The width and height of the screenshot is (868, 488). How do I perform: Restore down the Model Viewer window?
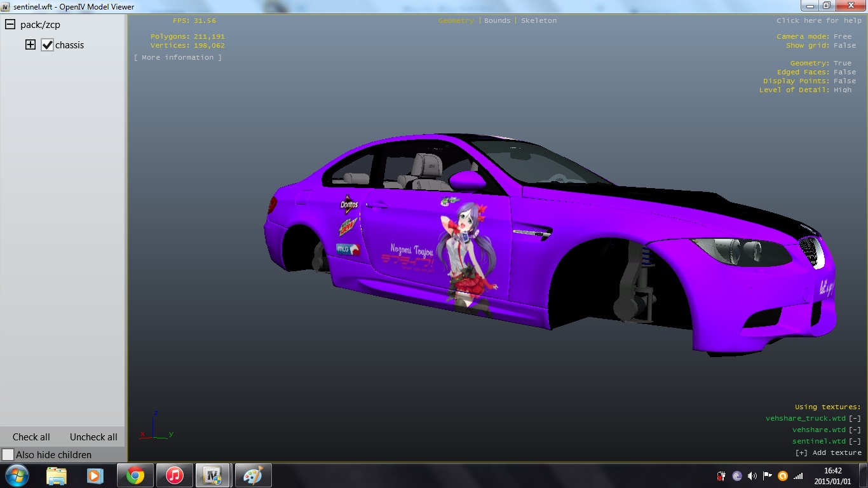[x=827, y=5]
